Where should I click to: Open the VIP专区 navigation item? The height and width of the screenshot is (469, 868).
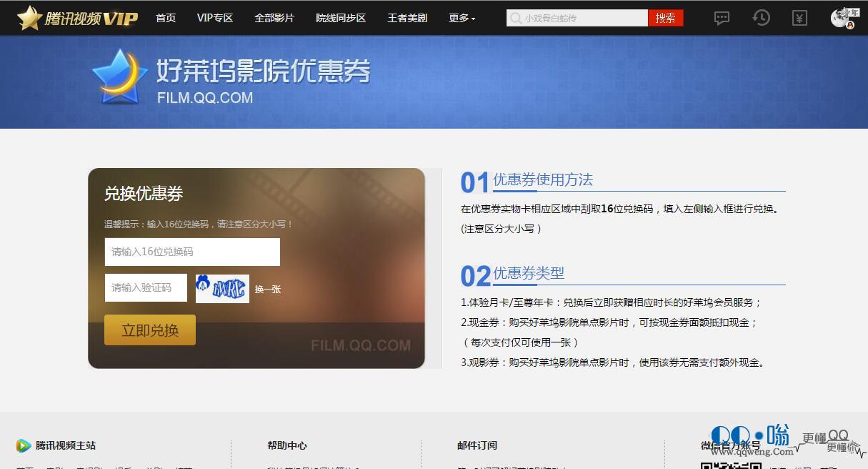pyautogui.click(x=215, y=18)
